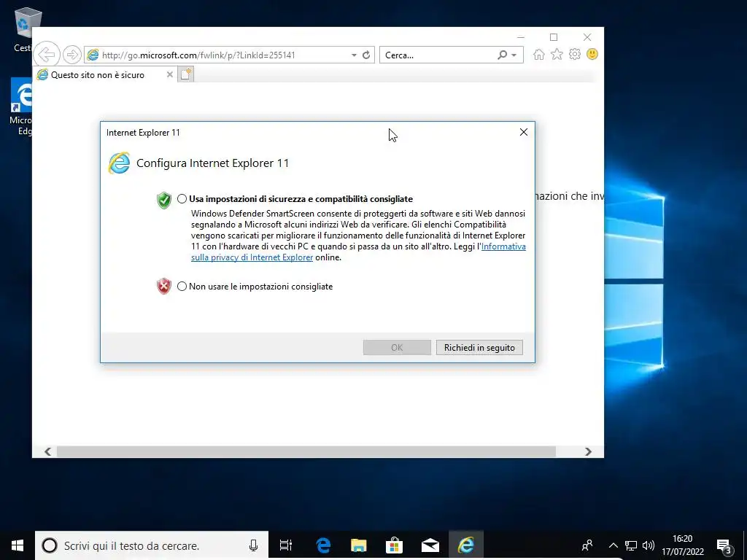Open Favorites with the star icon
Screen dimensions: 747x560
[x=557, y=54]
